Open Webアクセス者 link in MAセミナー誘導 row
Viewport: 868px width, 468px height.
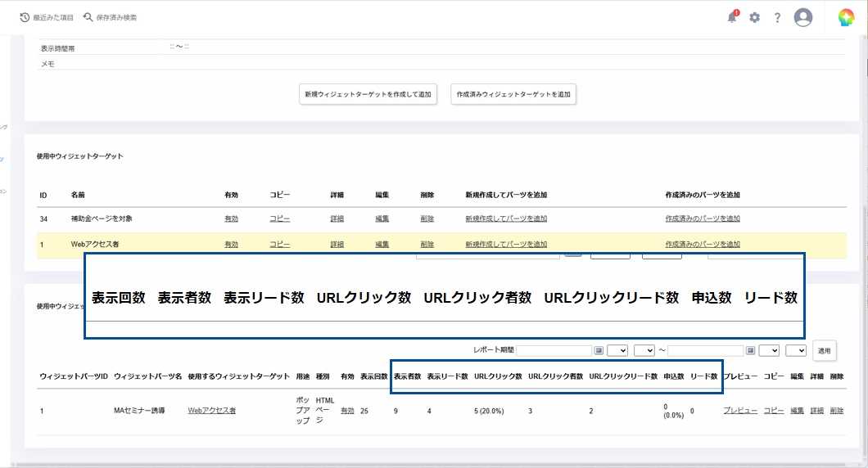click(211, 411)
